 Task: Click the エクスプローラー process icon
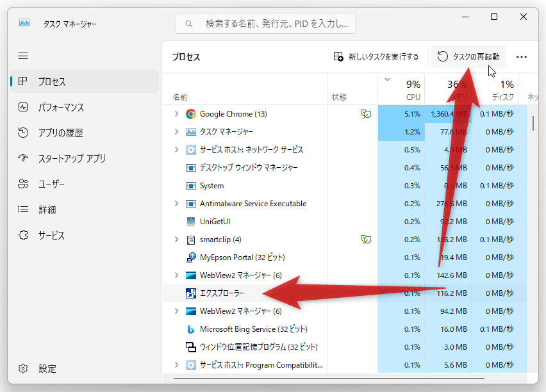(x=191, y=293)
